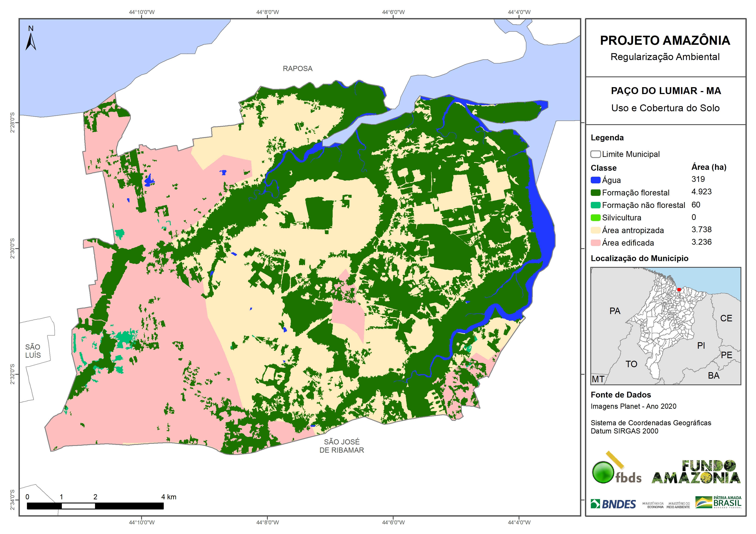Click the SÃO LUÍS map label
Viewport: 756px width, 534px height.
tap(33, 351)
